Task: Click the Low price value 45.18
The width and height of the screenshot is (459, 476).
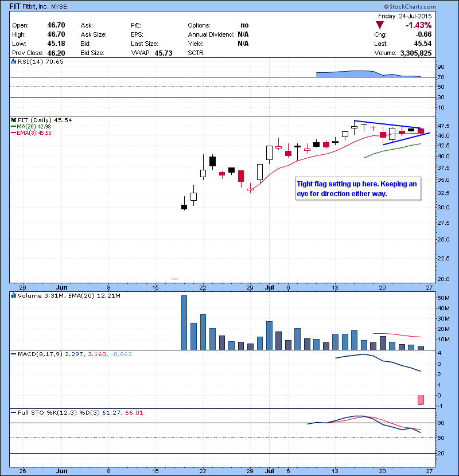Action: click(x=56, y=44)
